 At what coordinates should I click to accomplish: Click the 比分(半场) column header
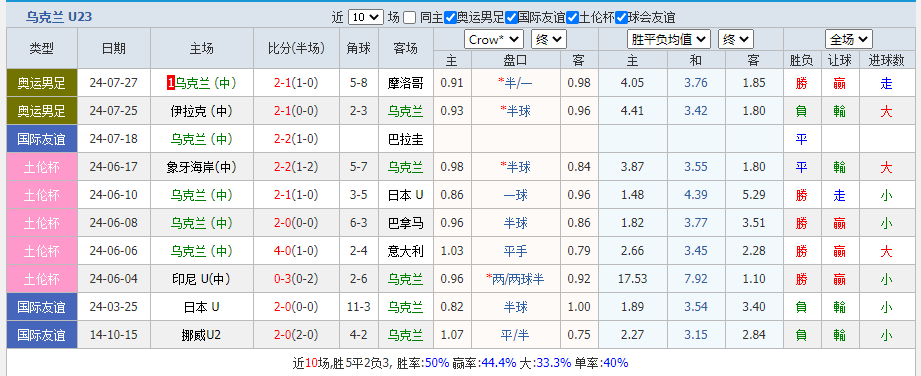point(296,49)
